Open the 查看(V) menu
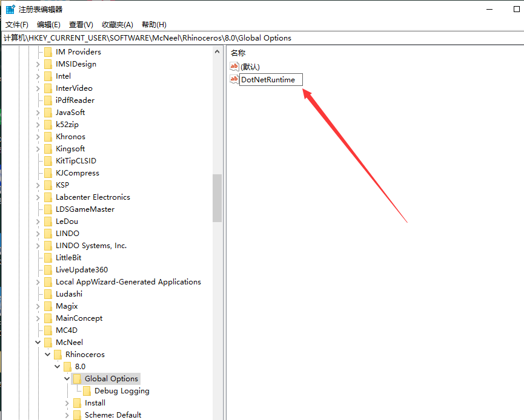 pyautogui.click(x=81, y=25)
